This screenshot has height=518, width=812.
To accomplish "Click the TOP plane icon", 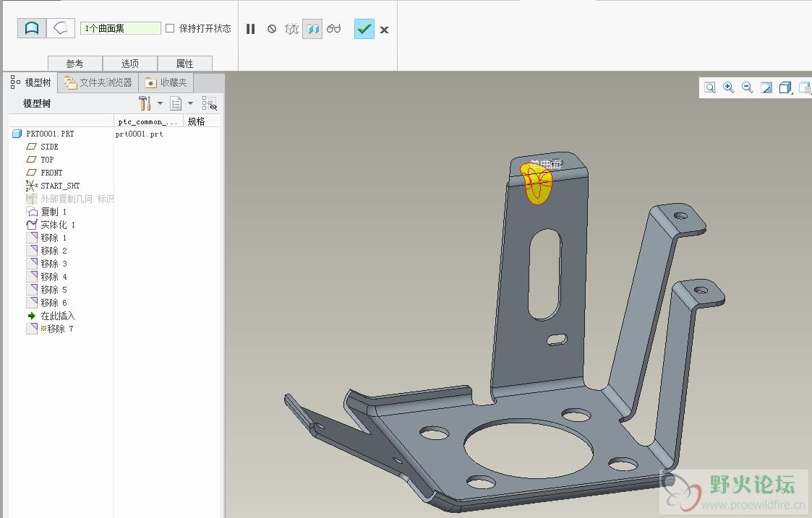I will (x=32, y=160).
